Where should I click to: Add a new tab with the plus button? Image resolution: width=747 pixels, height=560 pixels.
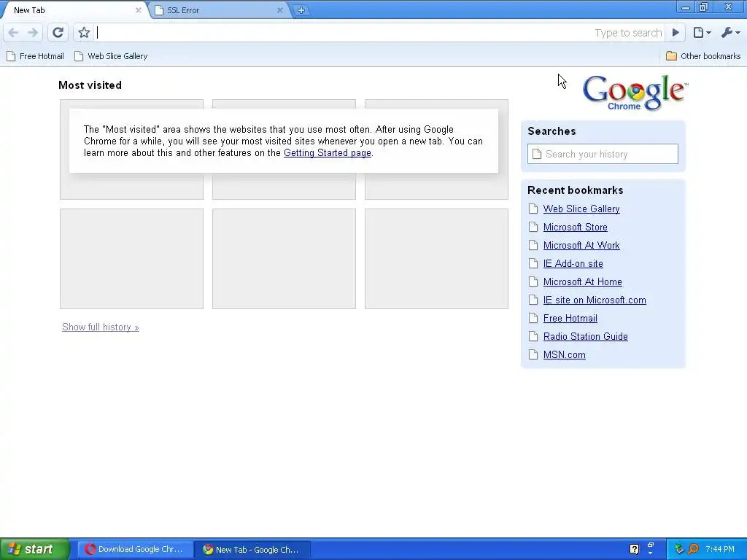coord(301,10)
